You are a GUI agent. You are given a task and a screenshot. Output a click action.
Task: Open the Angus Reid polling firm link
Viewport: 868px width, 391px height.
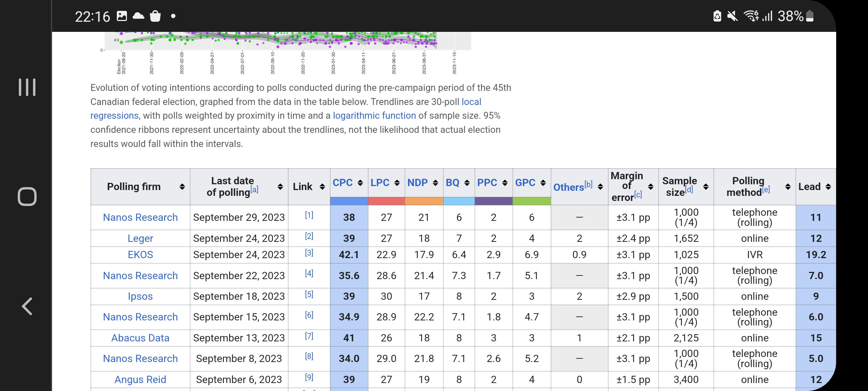(140, 379)
